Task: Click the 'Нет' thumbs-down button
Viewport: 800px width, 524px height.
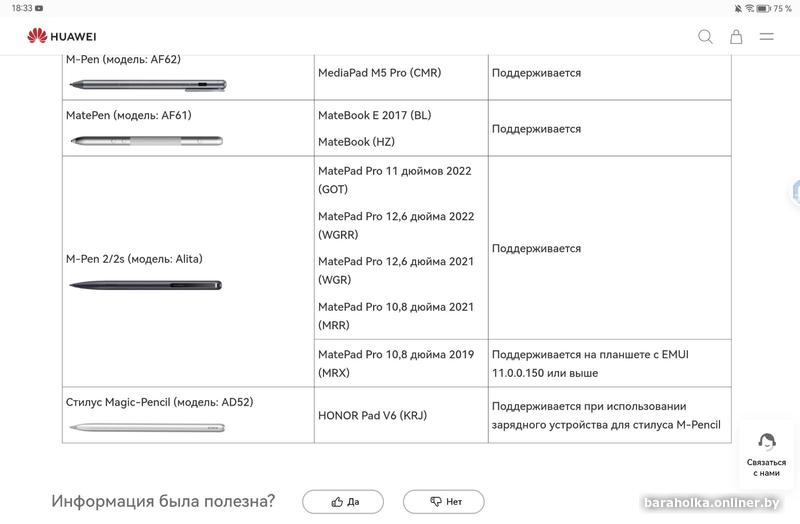Action: [x=443, y=501]
